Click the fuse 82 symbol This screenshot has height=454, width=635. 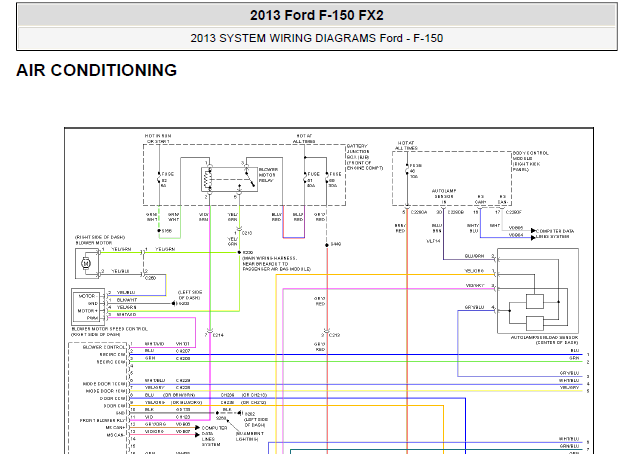point(159,179)
